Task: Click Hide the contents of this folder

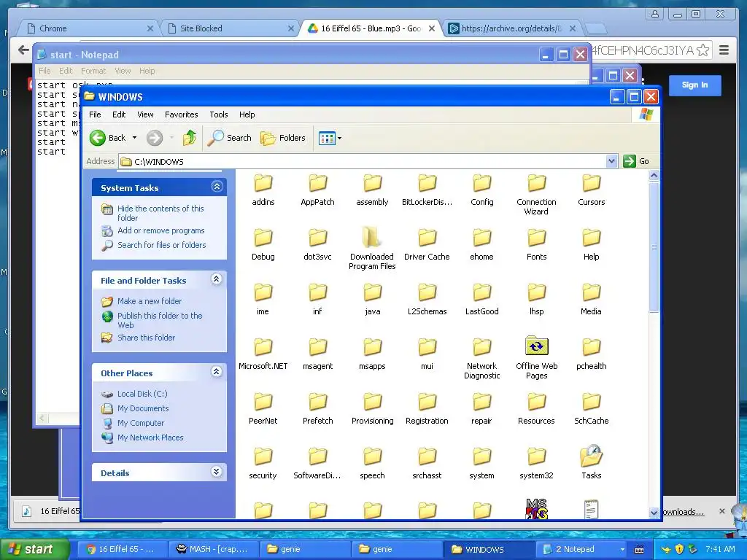Action: tap(160, 213)
